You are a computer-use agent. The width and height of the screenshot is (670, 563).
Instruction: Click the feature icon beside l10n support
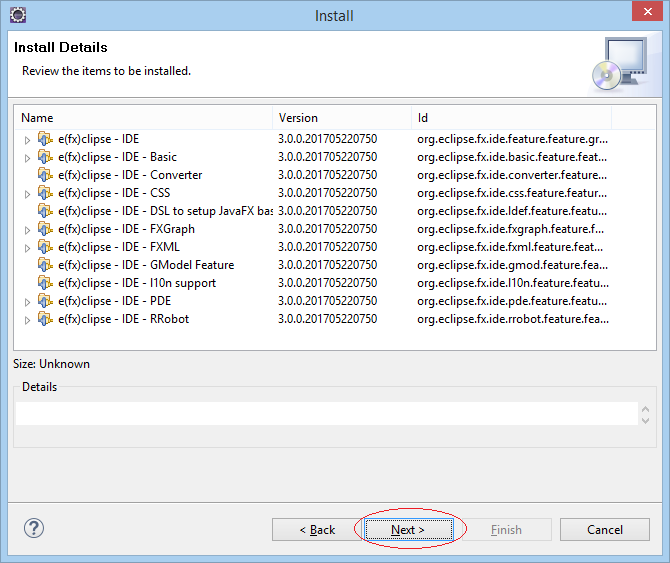click(45, 283)
